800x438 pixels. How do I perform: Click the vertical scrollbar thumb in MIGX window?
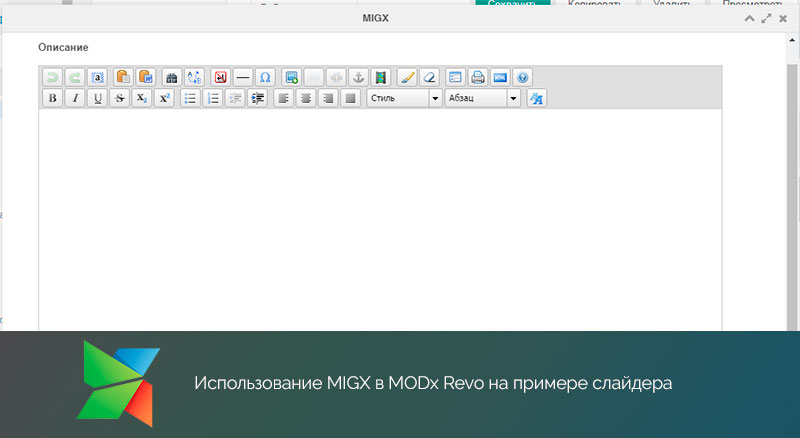pos(792,198)
